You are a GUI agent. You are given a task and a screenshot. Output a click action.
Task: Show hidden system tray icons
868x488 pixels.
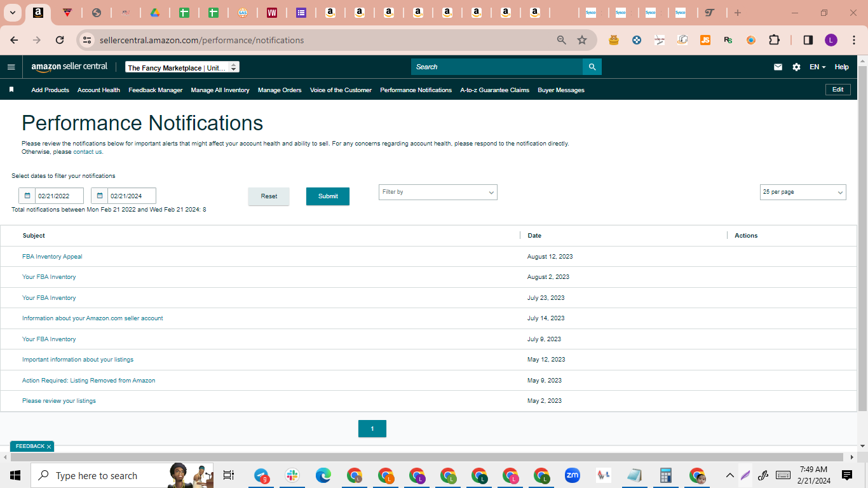click(x=729, y=475)
